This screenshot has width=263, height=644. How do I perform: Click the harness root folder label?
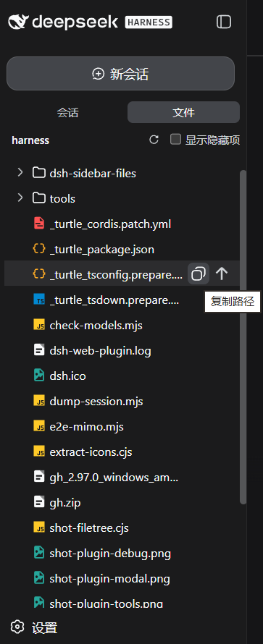pos(30,140)
